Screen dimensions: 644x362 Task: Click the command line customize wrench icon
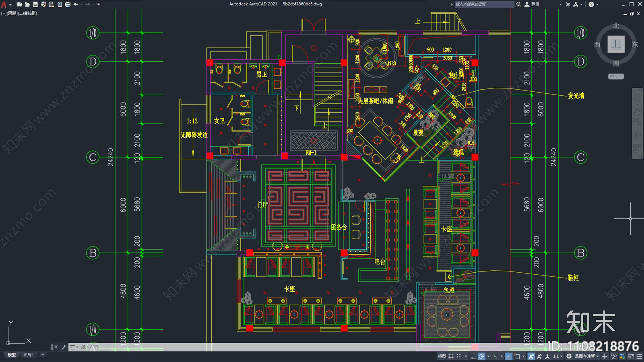[64, 347]
